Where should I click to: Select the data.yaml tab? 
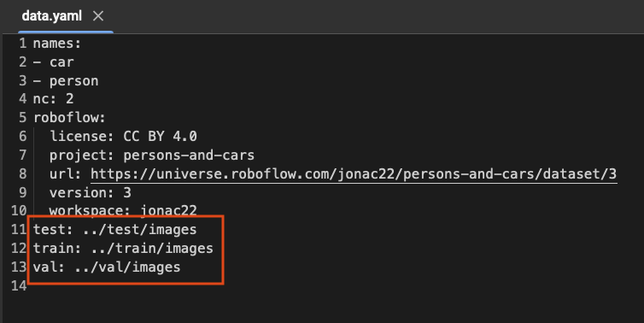pos(52,16)
